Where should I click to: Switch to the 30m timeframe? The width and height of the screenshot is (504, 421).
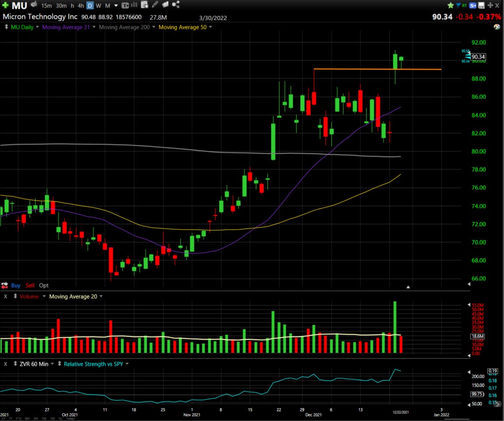point(61,6)
